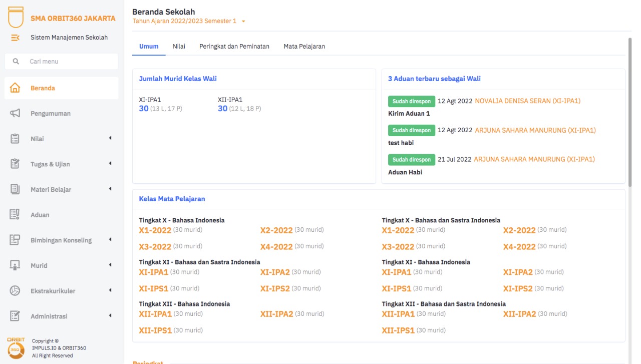Click the Nilai clipboard icon
This screenshot has height=364, width=641.
click(x=15, y=139)
